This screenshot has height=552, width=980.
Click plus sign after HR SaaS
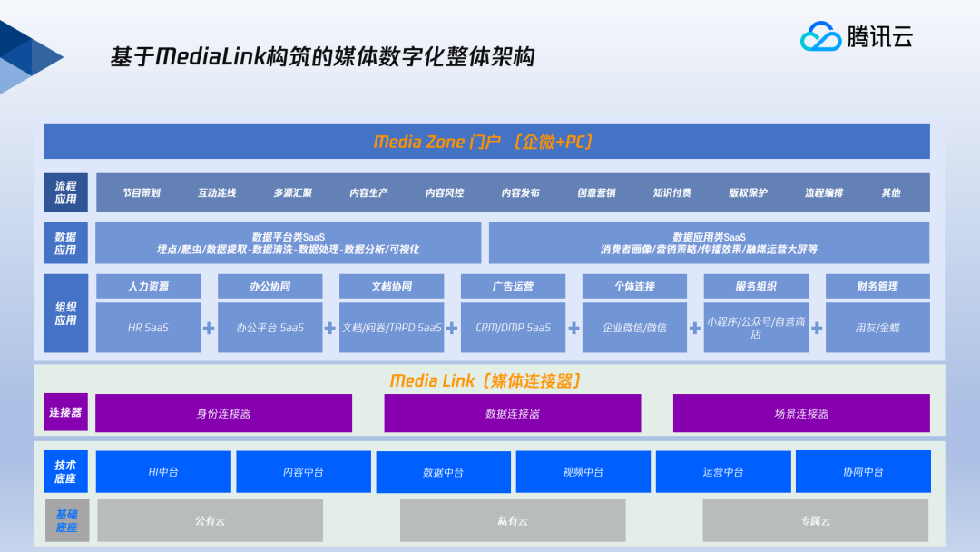click(x=209, y=328)
